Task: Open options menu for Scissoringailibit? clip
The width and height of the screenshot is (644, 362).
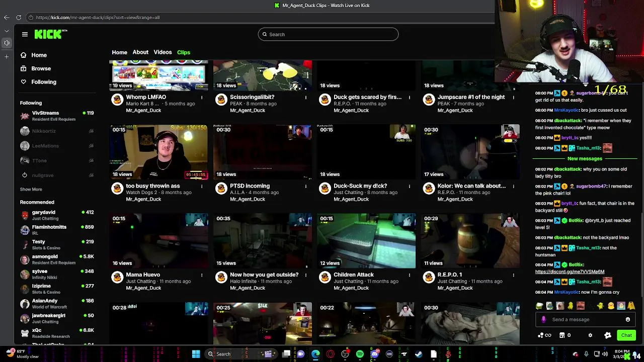Action: coord(306,98)
